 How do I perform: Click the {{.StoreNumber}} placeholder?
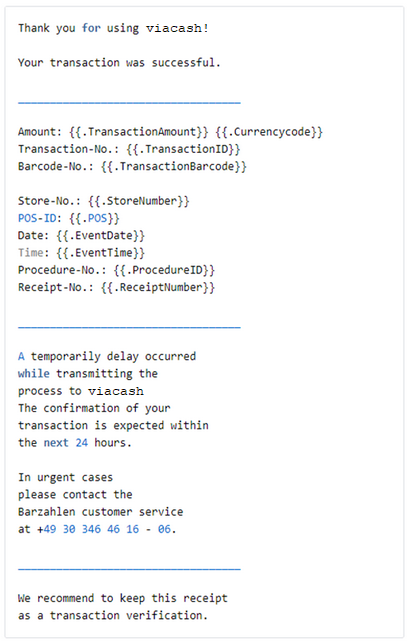[139, 201]
